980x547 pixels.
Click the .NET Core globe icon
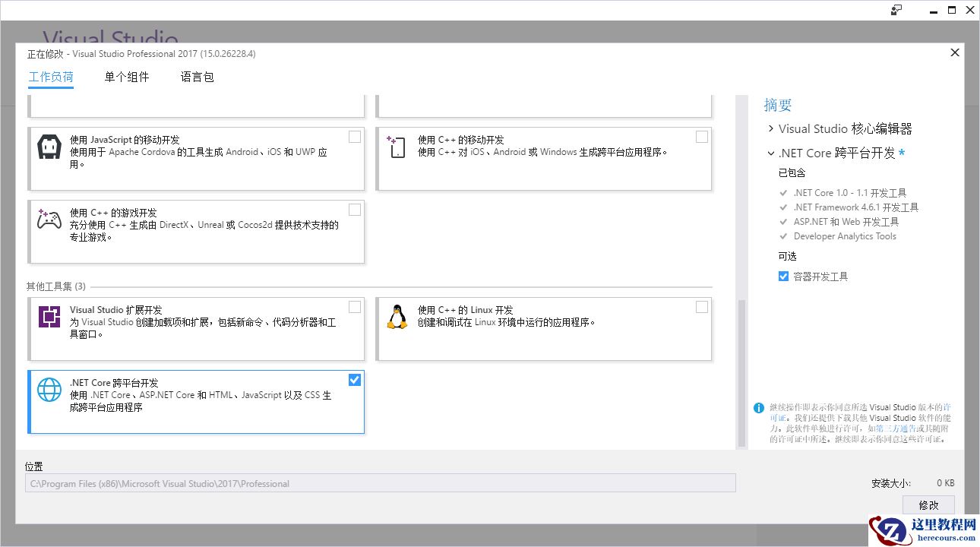point(49,390)
